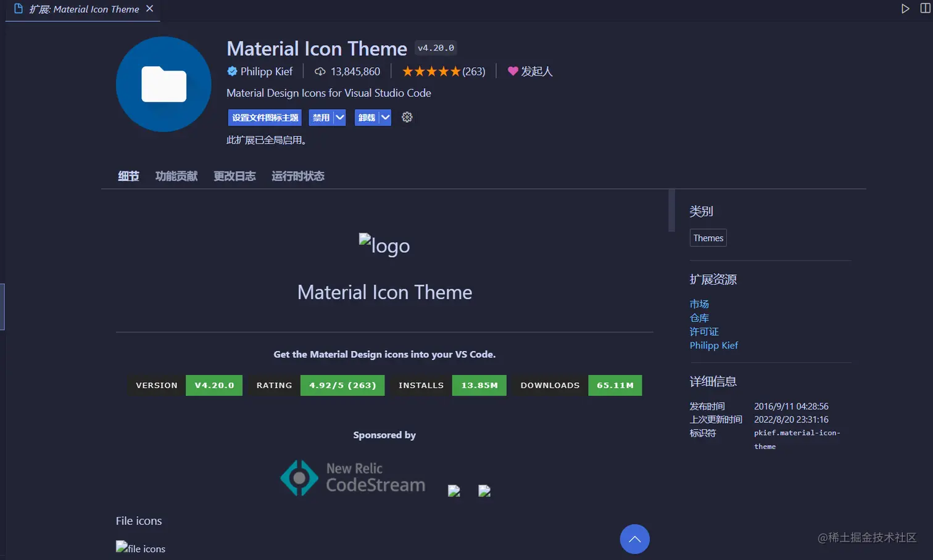Select the 扩展: Material Icon Theme editor tab
The width and height of the screenshot is (933, 560).
83,10
